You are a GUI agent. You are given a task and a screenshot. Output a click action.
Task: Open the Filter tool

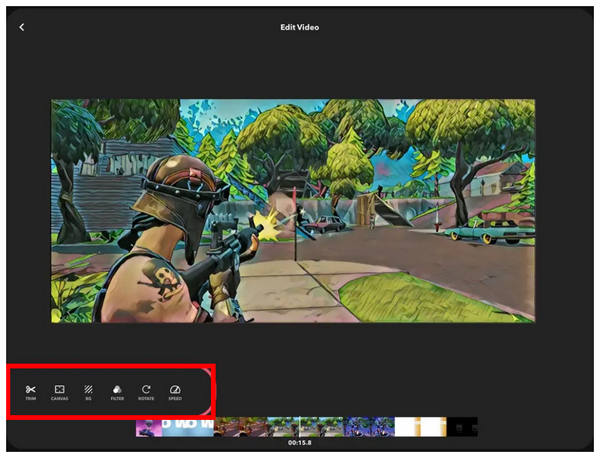[x=117, y=393]
